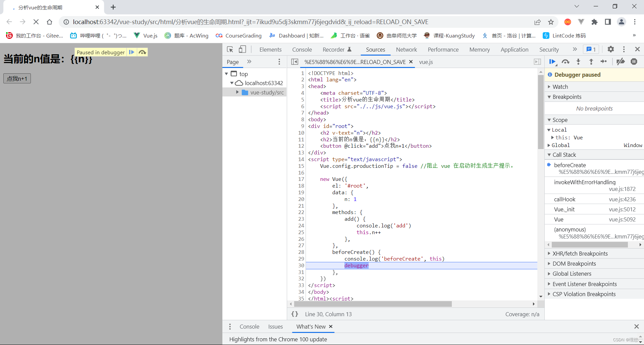644x345 pixels.
Task: Hide the navigator sidebar icon
Action: click(294, 62)
